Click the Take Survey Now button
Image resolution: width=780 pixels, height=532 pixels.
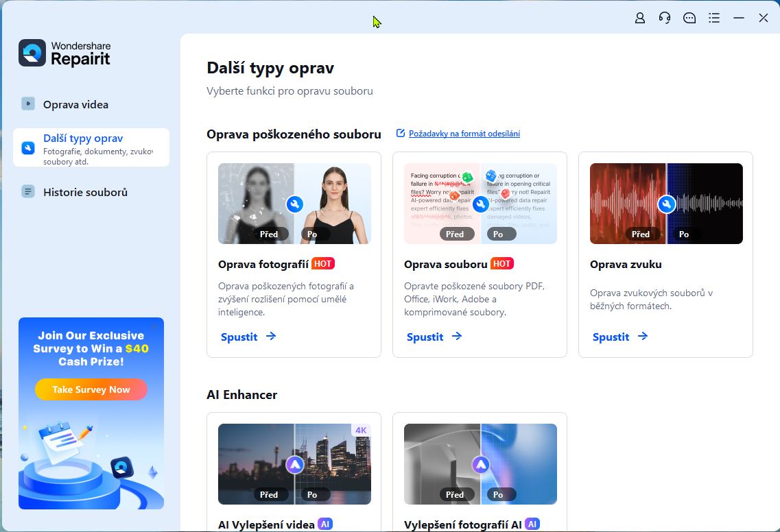click(x=91, y=389)
